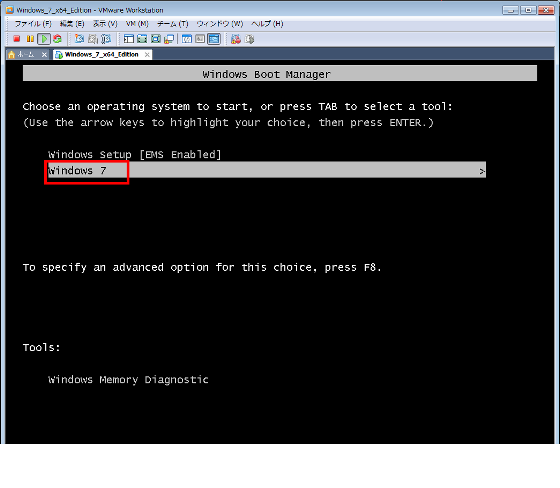
Task: Open the 編集 (E) menu
Action: click(72, 24)
